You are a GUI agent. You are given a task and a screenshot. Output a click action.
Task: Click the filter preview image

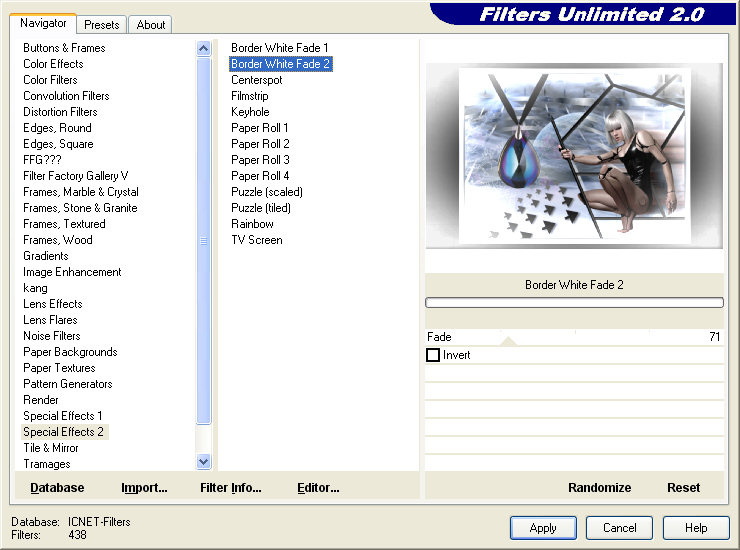pyautogui.click(x=574, y=155)
